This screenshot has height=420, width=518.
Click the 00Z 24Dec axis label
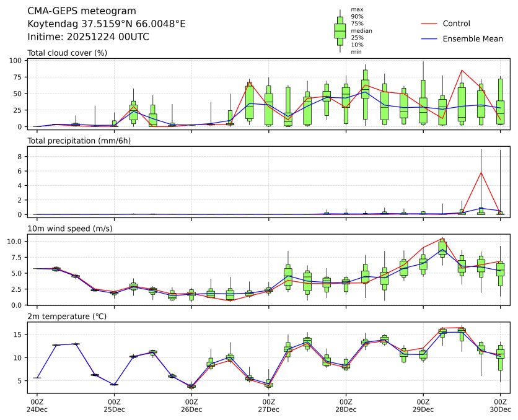37,406
